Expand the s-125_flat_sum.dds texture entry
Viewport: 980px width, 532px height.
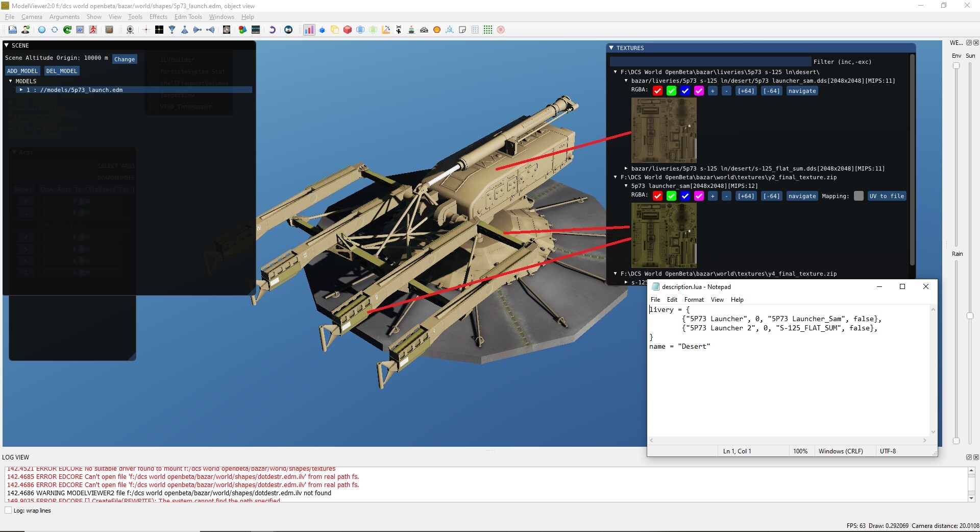(626, 168)
